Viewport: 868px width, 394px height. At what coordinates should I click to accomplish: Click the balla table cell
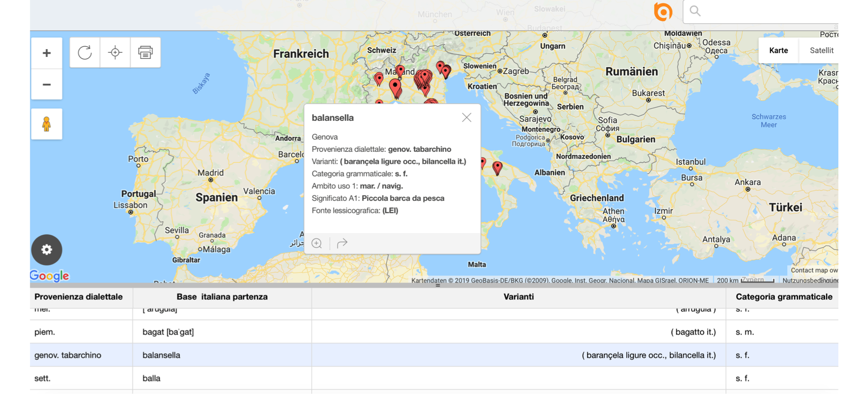coord(222,378)
